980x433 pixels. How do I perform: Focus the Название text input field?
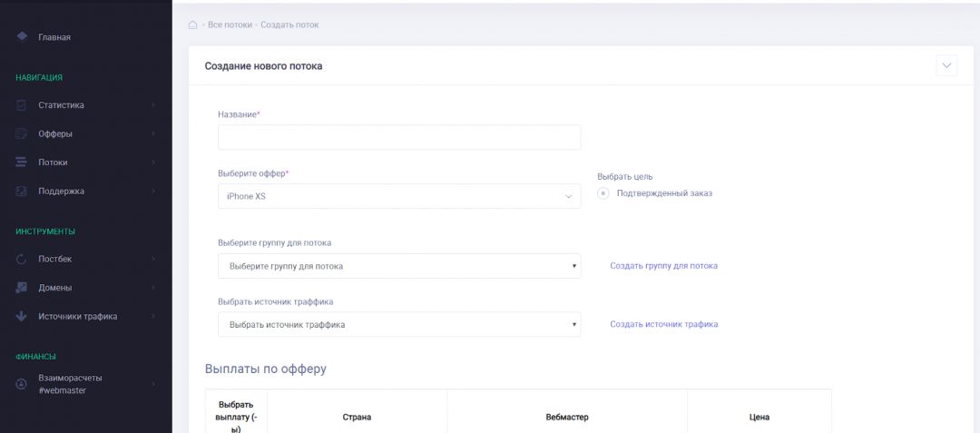[x=399, y=137]
